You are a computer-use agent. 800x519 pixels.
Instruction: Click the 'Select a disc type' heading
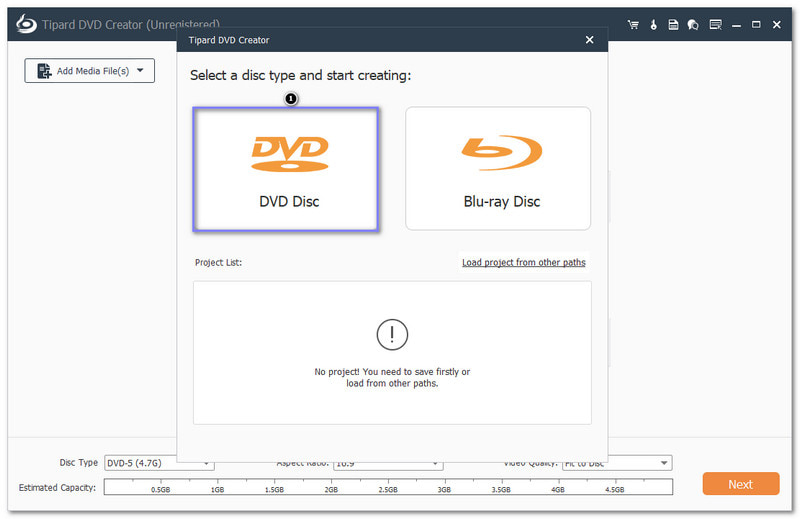(x=301, y=76)
